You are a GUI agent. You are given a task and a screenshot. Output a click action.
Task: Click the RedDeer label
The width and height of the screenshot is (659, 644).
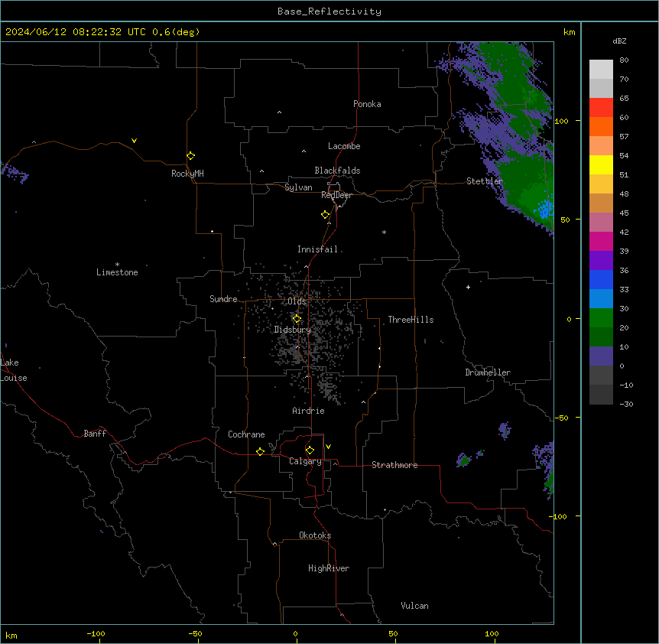(336, 195)
